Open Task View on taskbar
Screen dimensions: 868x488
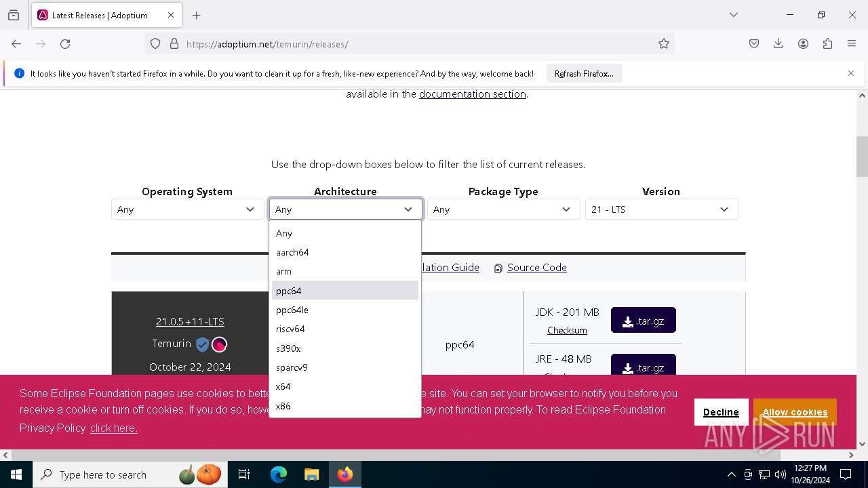pos(244,474)
